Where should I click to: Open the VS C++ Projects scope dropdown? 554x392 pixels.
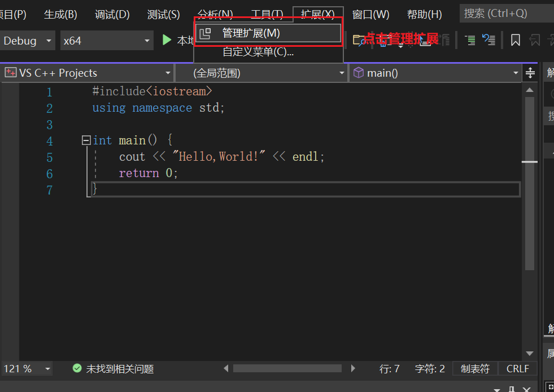(88, 73)
